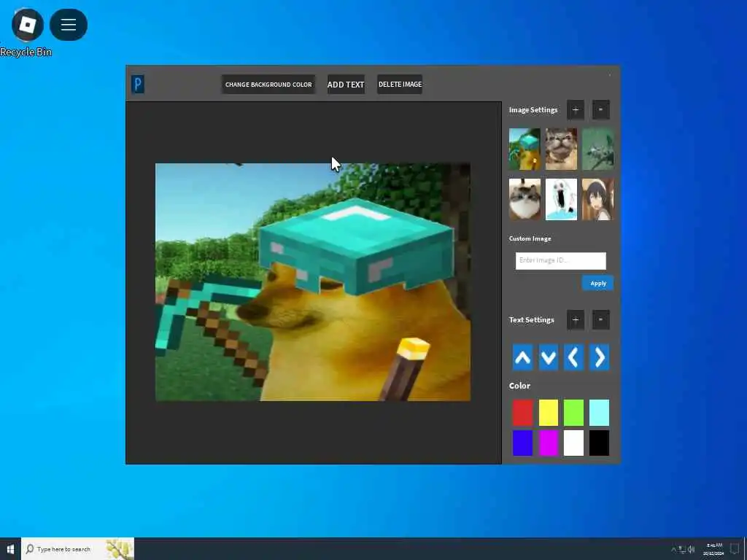The height and width of the screenshot is (560, 747).
Task: Close the editor window with top-right button
Action: pyautogui.click(x=610, y=75)
